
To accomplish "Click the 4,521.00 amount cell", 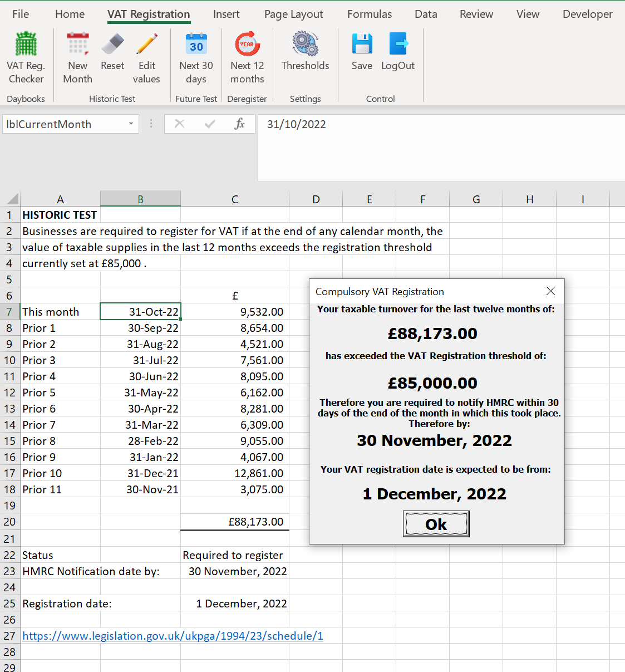I will (235, 344).
